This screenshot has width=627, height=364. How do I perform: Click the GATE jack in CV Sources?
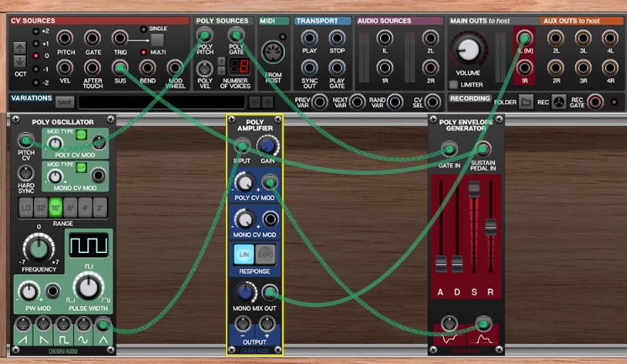coord(92,39)
